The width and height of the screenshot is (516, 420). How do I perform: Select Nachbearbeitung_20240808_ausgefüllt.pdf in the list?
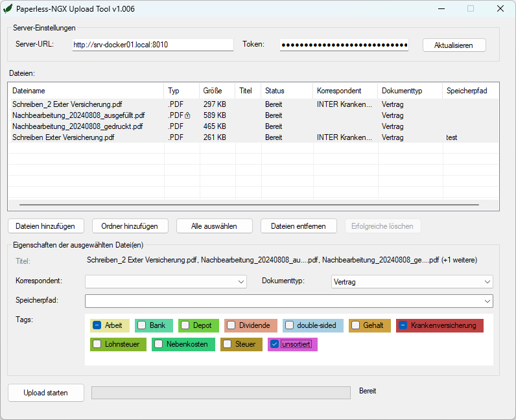click(x=253, y=115)
